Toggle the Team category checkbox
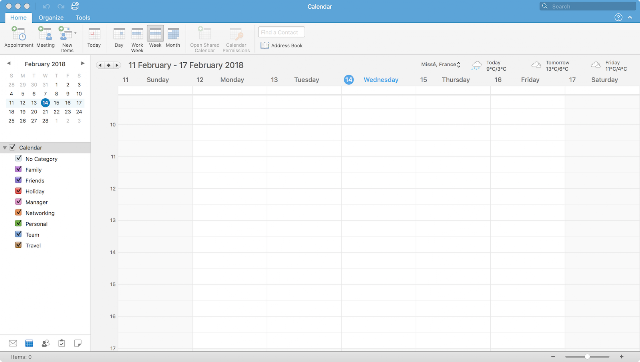640x362 pixels. coord(18,234)
